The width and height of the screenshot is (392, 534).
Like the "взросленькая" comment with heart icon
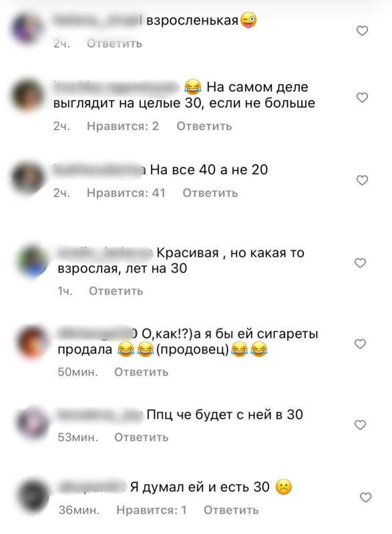362,31
